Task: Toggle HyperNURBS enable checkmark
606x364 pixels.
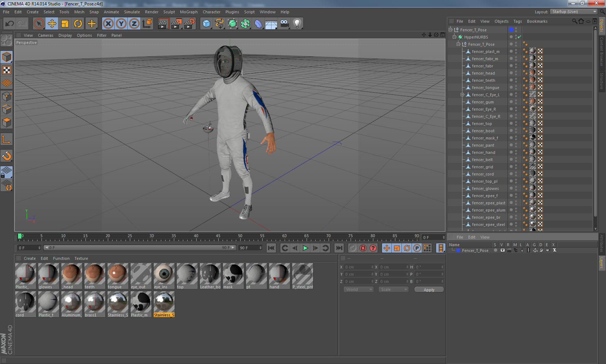Action: pos(519,37)
